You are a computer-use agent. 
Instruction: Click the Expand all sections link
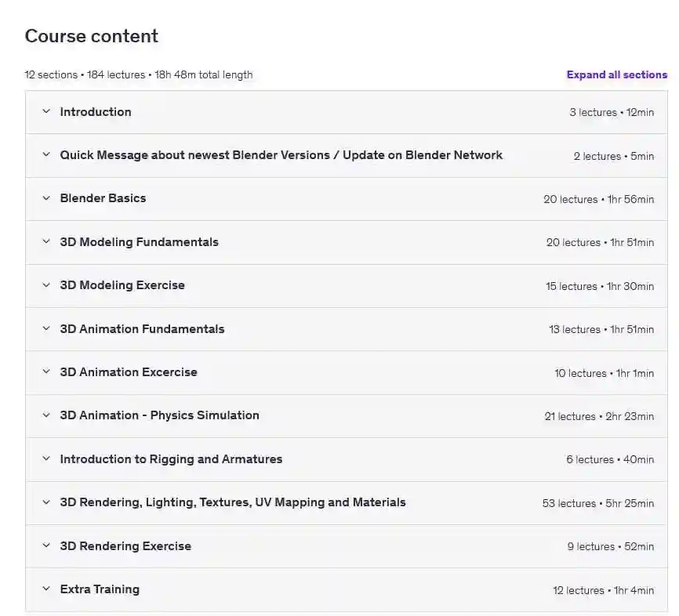(617, 75)
